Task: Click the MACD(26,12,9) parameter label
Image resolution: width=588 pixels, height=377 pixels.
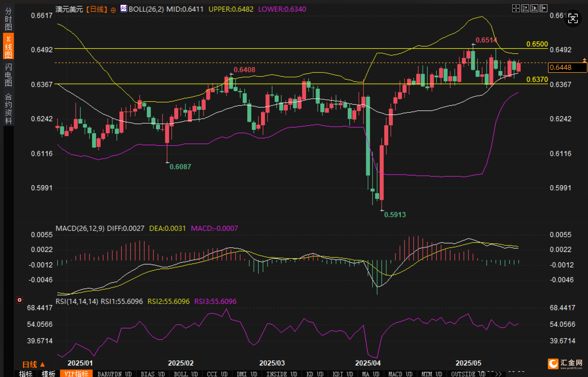Action: [x=80, y=228]
